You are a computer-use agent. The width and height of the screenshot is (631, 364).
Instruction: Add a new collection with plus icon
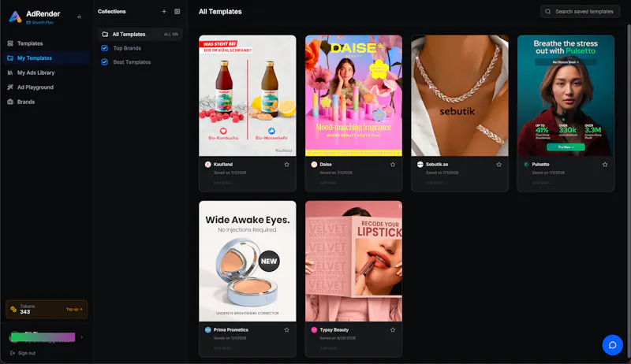164,12
